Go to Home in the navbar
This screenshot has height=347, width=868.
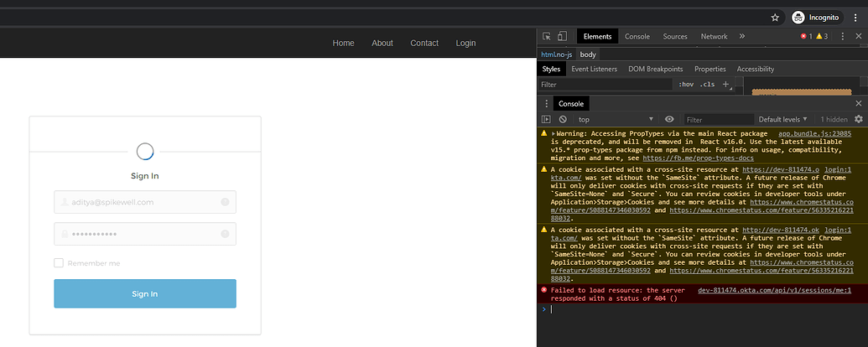click(343, 44)
